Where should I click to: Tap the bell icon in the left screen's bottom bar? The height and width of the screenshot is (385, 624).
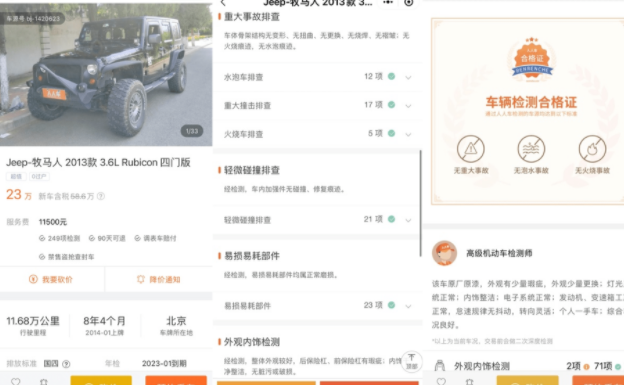pyautogui.click(x=44, y=381)
